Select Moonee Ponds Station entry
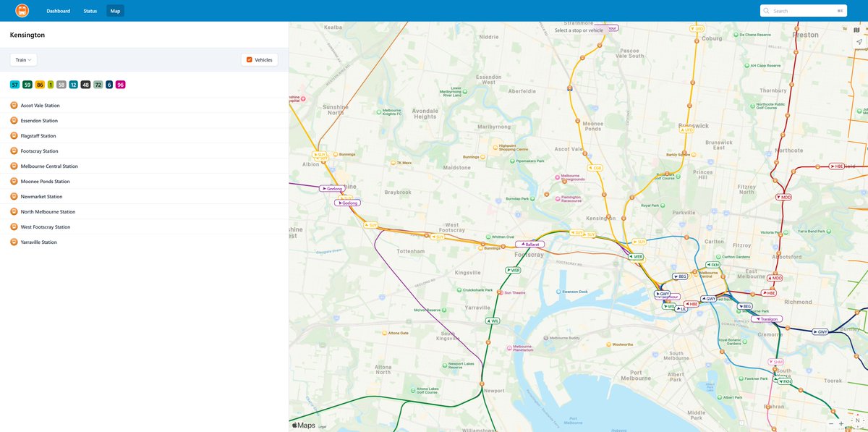Screen dimensions: 868x432 tap(144, 182)
